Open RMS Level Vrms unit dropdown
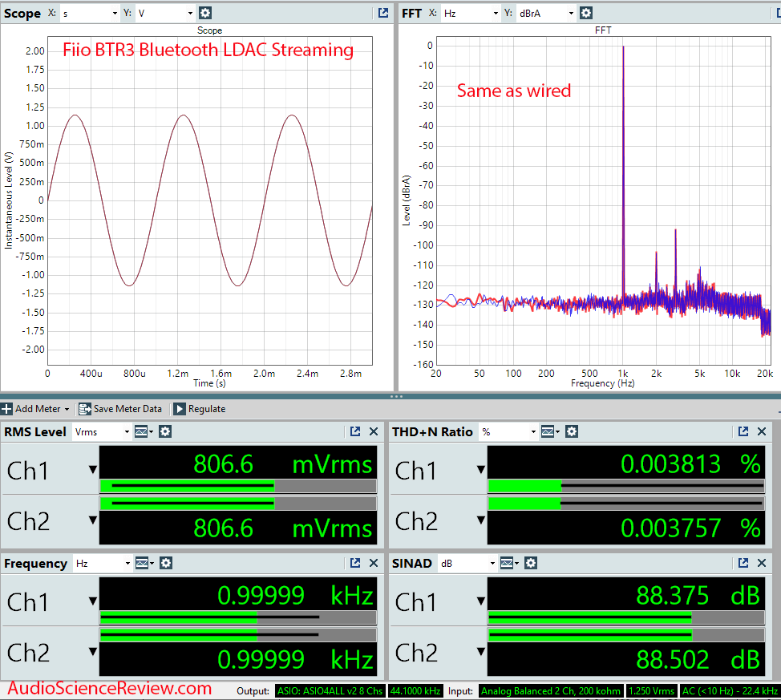 coord(102,431)
